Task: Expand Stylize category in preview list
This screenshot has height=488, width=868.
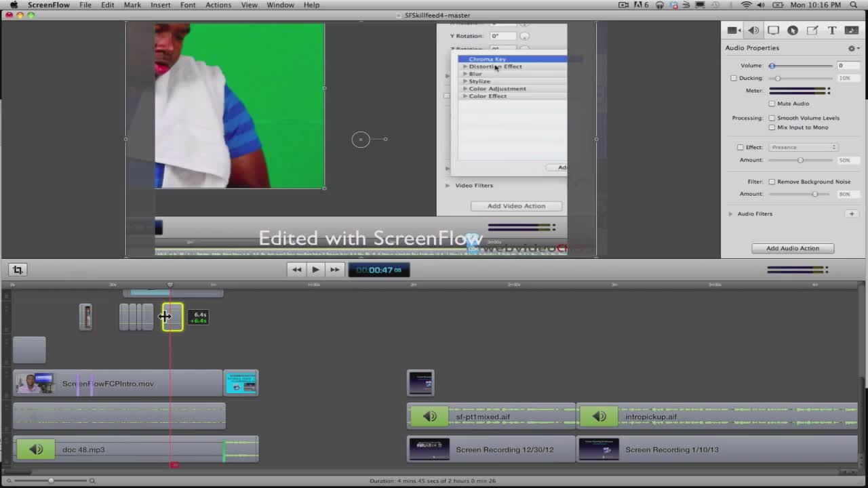Action: 465,81
